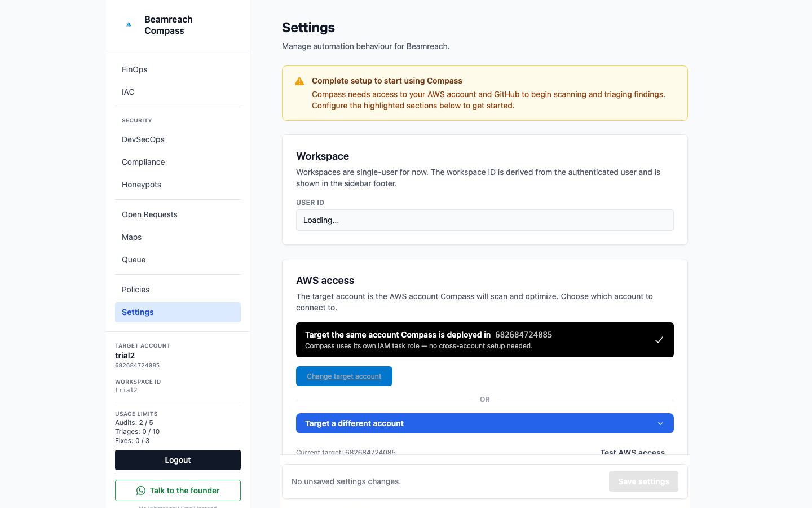Go to Queue
Screen dimensions: 812x508
pyautogui.click(x=178, y=260)
